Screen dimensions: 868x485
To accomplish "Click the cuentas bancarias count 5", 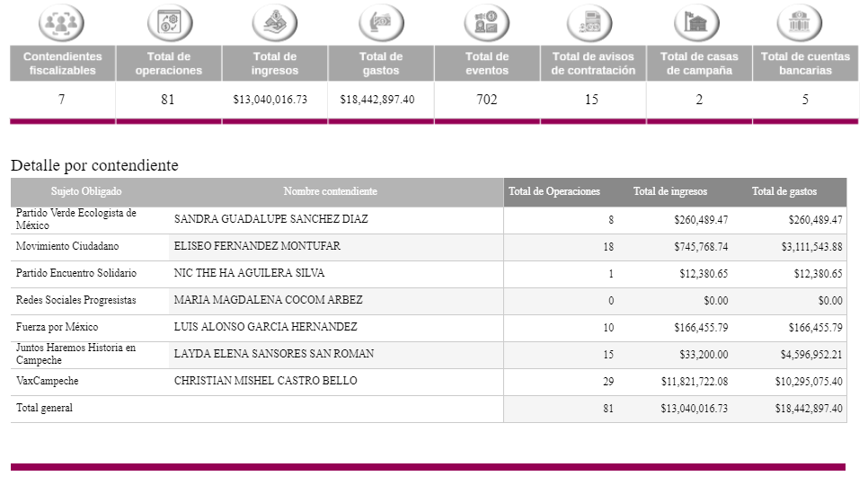I will [805, 100].
